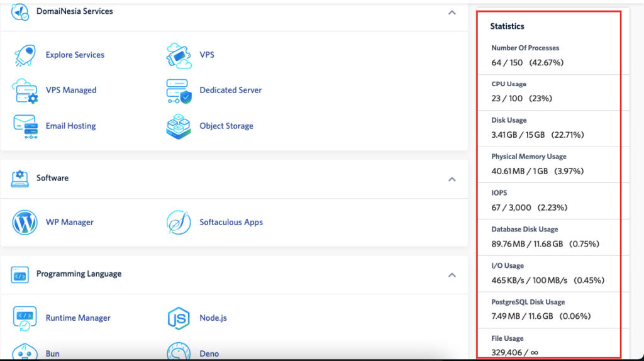644x361 pixels.
Task: Click the 7.49 MB / 11.6 GB value
Action: pyautogui.click(x=522, y=316)
